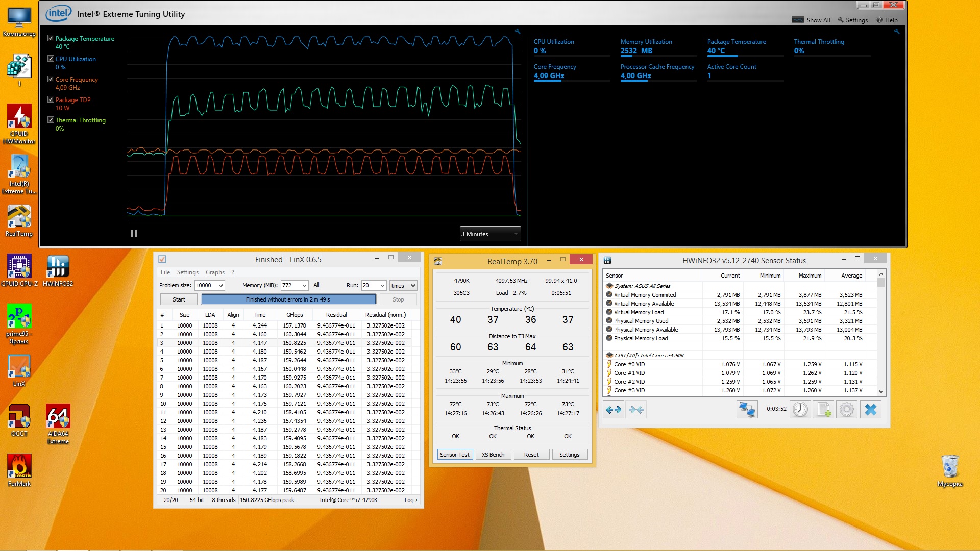The height and width of the screenshot is (551, 980).
Task: Open HWiNFO sensor settings gear icon
Action: click(x=847, y=410)
